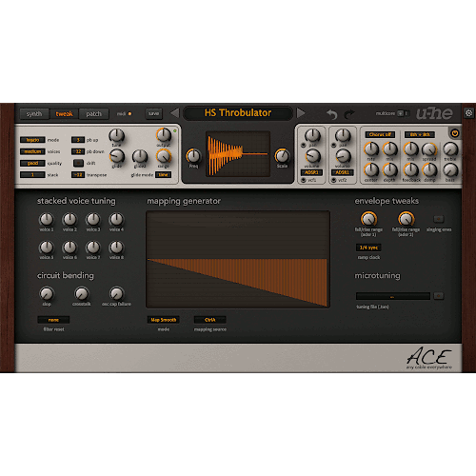
Task: Switch to the tweak tab
Action: coord(64,113)
